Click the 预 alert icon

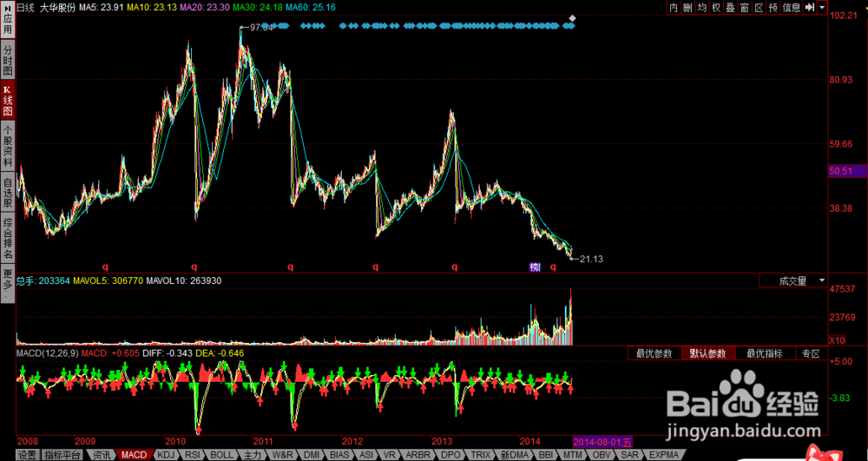click(774, 7)
